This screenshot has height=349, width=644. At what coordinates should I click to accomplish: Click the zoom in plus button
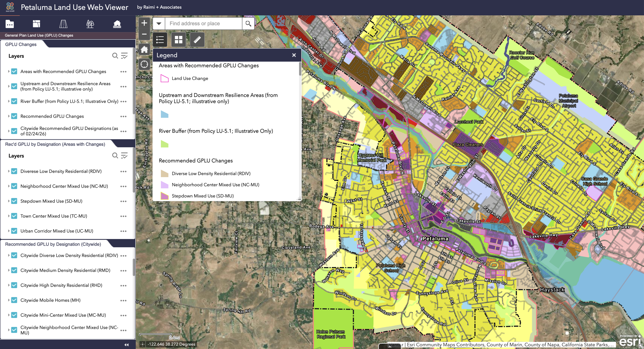point(144,23)
